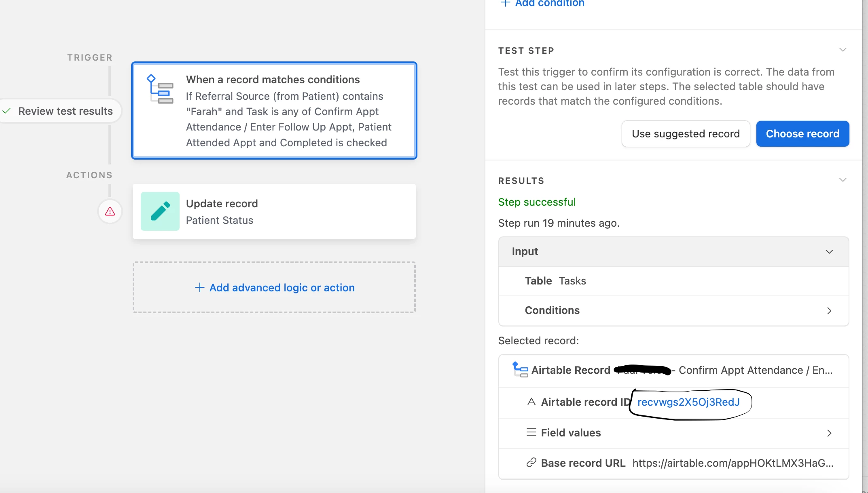868x493 pixels.
Task: Click the list icon beside Field values
Action: pos(531,432)
